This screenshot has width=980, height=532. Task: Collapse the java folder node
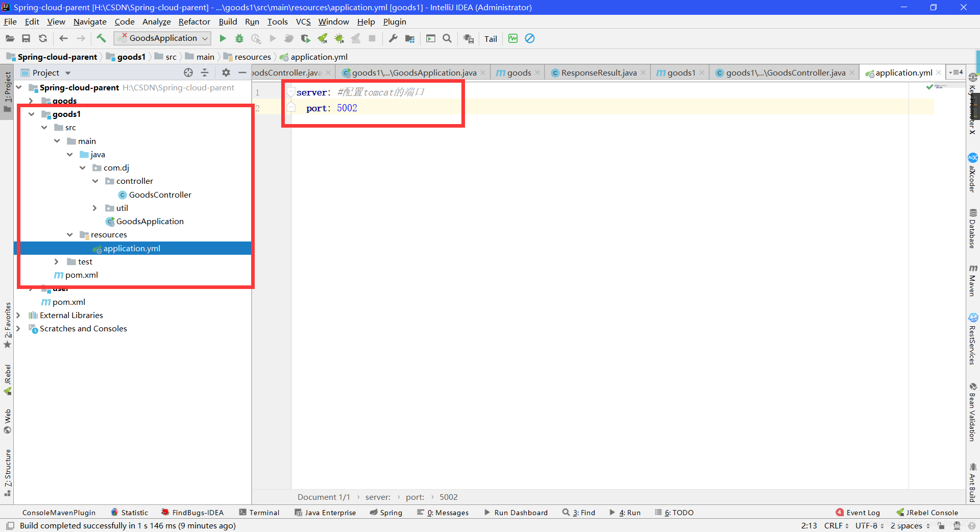pos(70,154)
